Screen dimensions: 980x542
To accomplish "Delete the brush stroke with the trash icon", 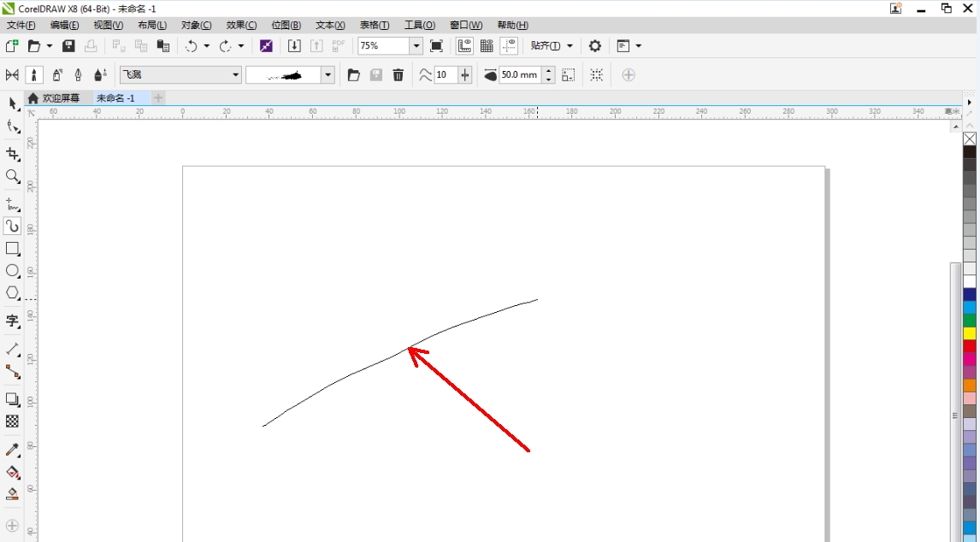I will tap(398, 75).
